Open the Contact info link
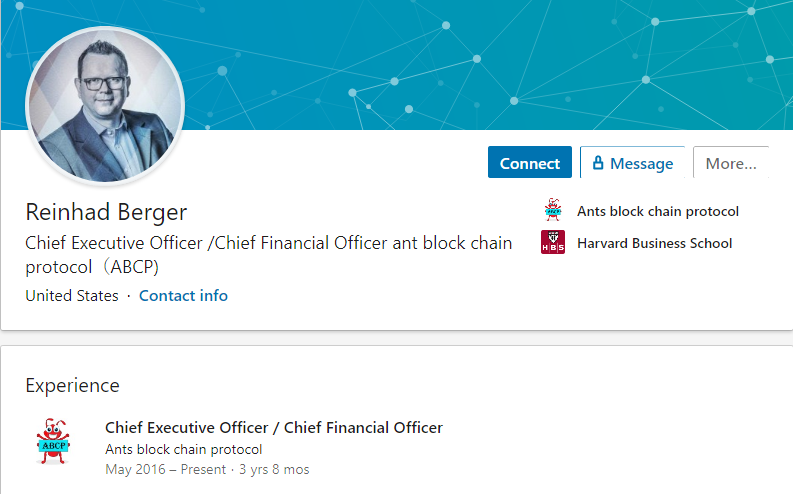Screen dimensions: 793x494 point(183,295)
